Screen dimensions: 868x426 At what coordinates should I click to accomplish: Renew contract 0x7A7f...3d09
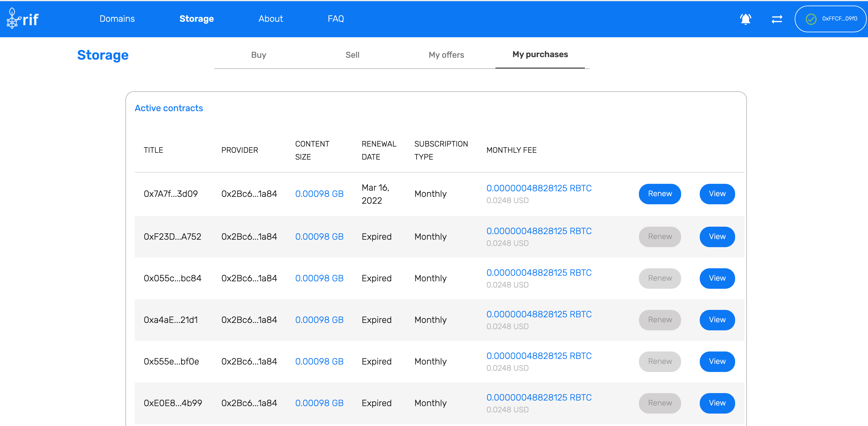(660, 194)
